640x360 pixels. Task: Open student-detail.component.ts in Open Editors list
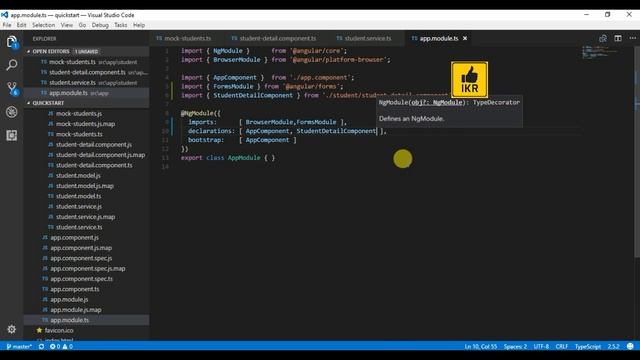(87, 72)
